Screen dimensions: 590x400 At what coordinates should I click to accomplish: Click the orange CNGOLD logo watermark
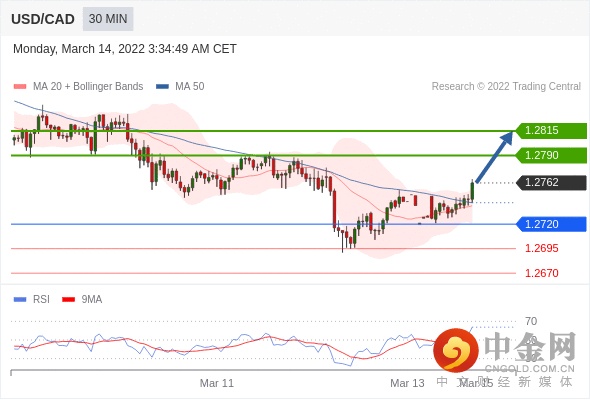click(456, 350)
